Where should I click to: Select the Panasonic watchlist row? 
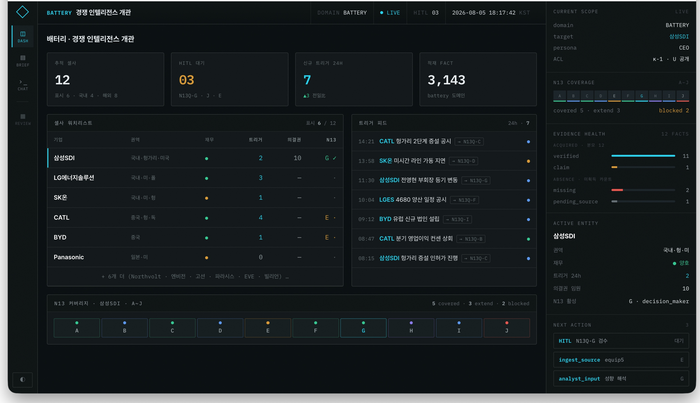195,257
